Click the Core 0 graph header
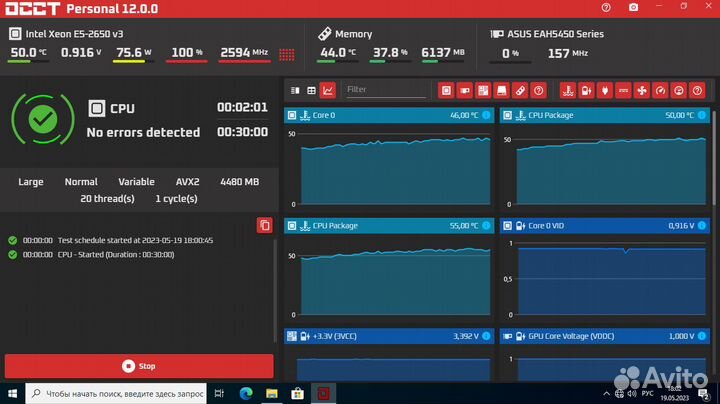The image size is (720, 404). [x=389, y=115]
